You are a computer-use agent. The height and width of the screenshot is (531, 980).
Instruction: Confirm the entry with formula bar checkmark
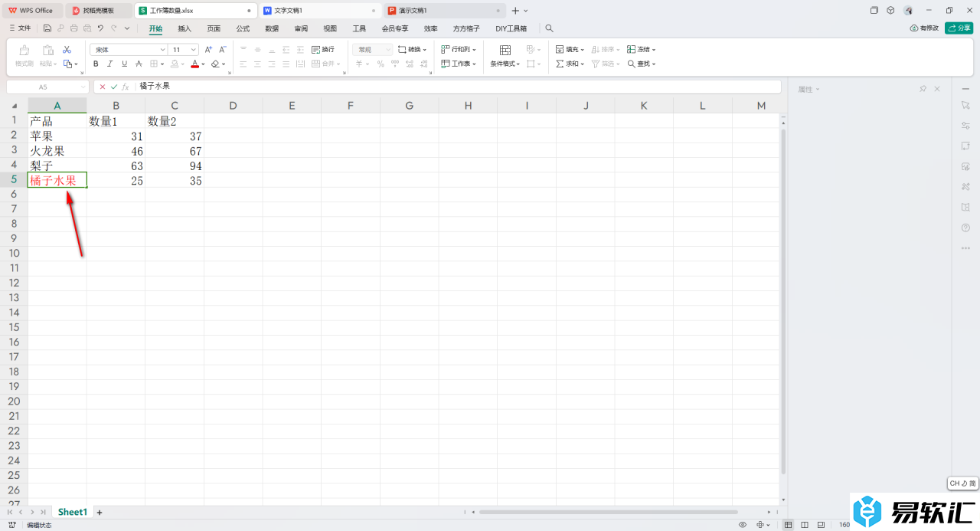point(114,87)
